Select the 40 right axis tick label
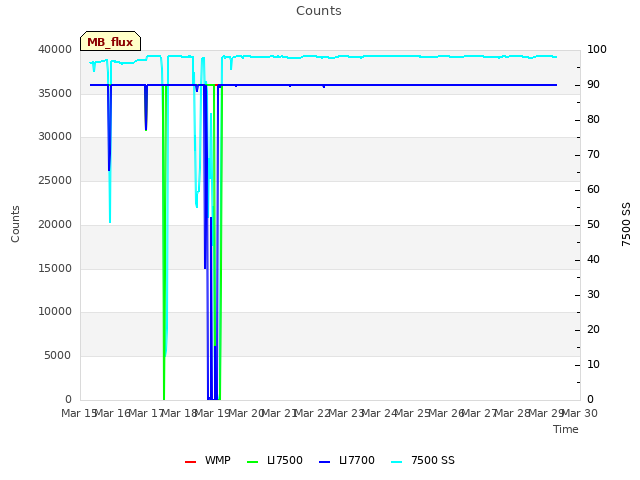 point(593,259)
